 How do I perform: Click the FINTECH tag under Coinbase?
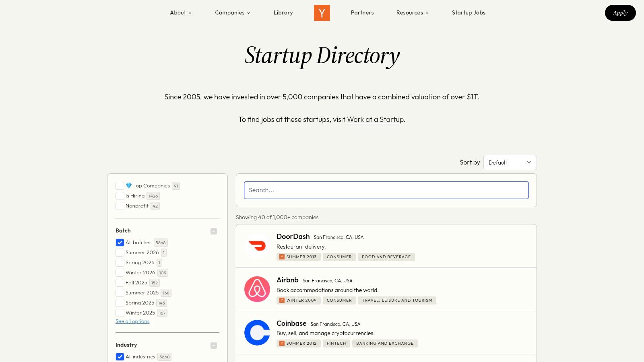[x=336, y=343]
